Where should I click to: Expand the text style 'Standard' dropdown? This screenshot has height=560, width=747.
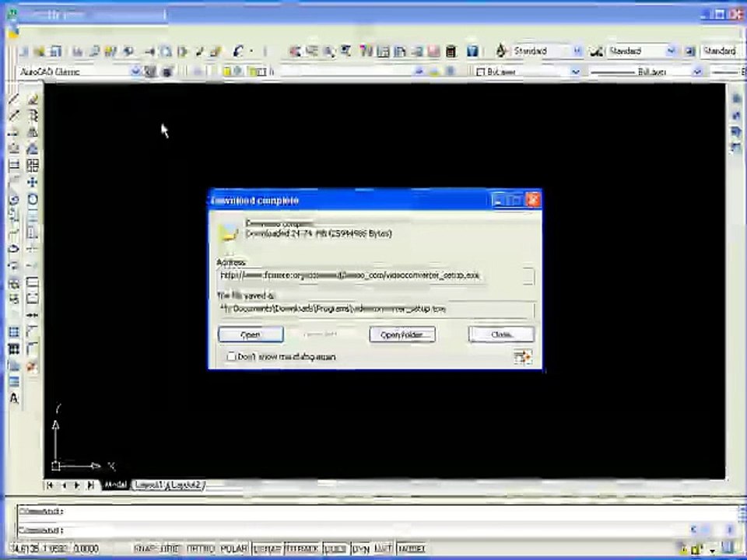point(577,51)
